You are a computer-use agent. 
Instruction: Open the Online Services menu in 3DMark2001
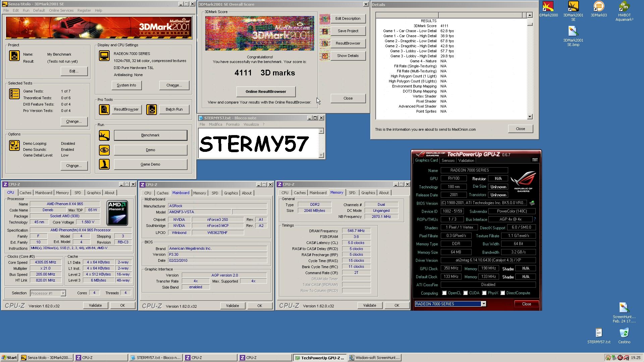[61, 10]
